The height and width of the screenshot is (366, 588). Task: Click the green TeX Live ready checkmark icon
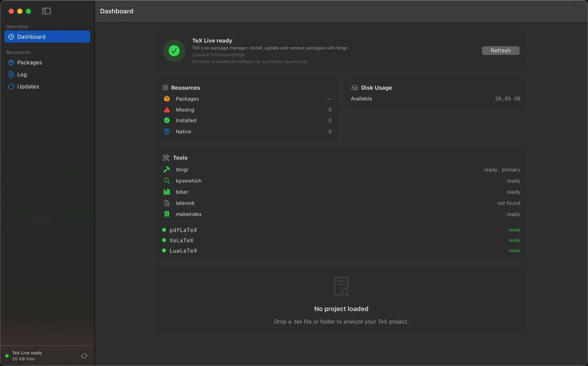174,51
